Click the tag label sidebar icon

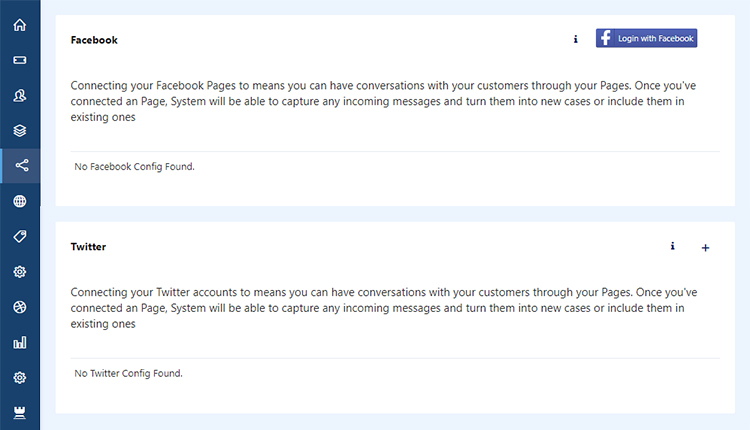tap(20, 236)
